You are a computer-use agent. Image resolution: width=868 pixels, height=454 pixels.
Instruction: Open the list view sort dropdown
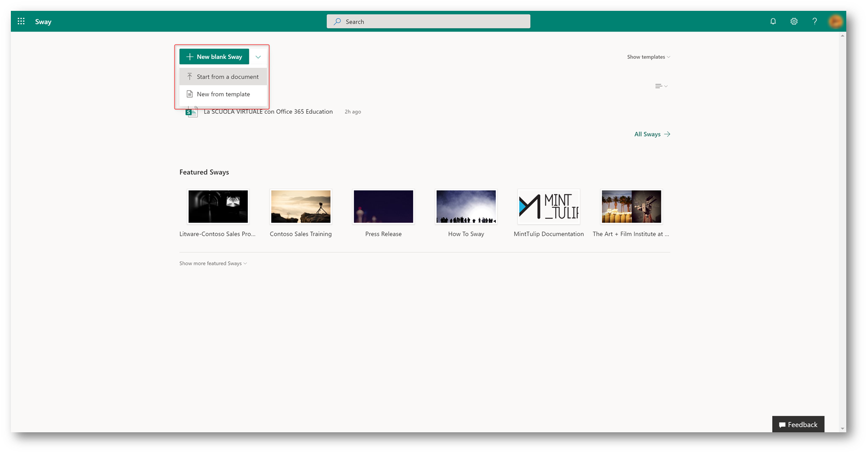tap(661, 86)
